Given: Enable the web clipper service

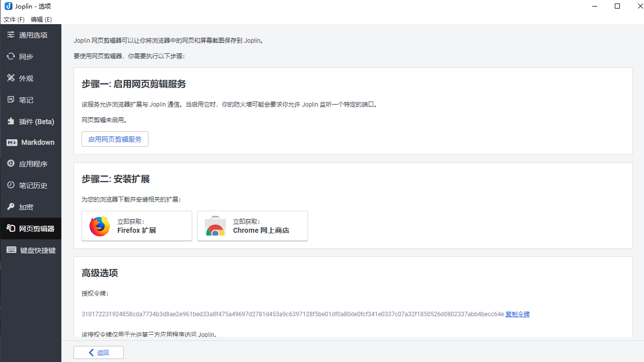Looking at the screenshot, I should click(115, 139).
